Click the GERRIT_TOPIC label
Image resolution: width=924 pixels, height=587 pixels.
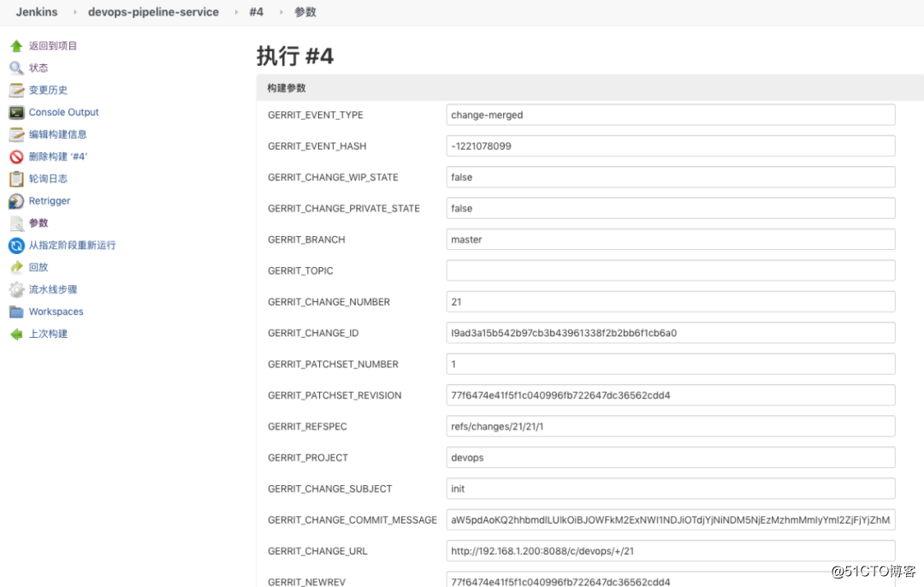pos(300,271)
